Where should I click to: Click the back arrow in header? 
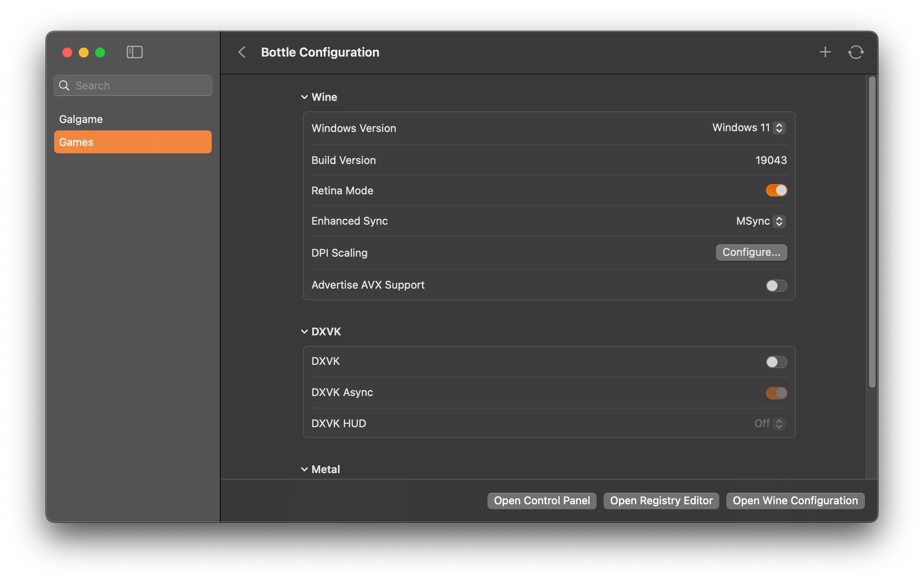(242, 52)
